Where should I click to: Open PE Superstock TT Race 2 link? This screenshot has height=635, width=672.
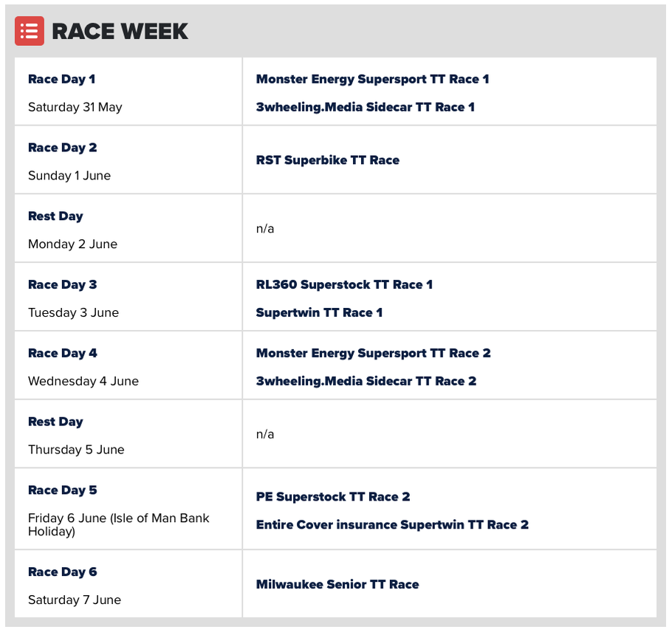333,497
